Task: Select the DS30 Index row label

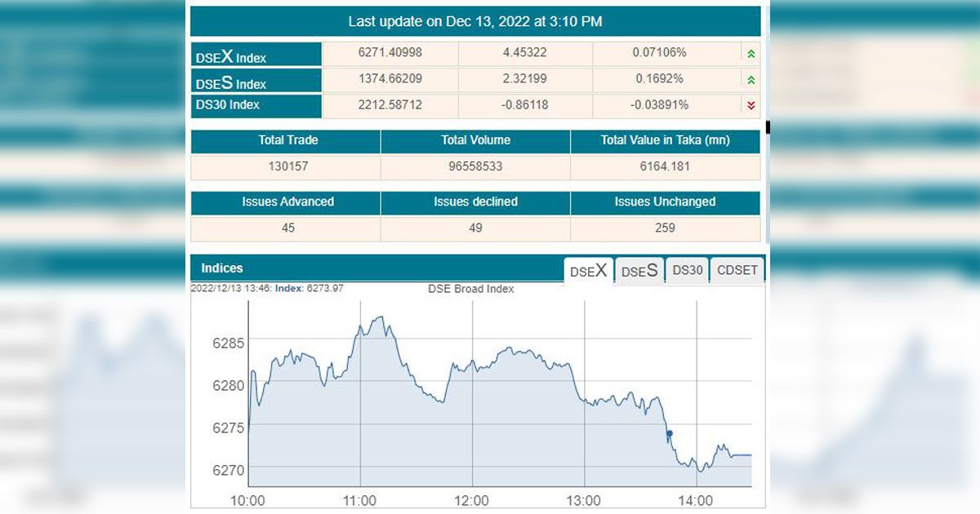Action: 256,105
